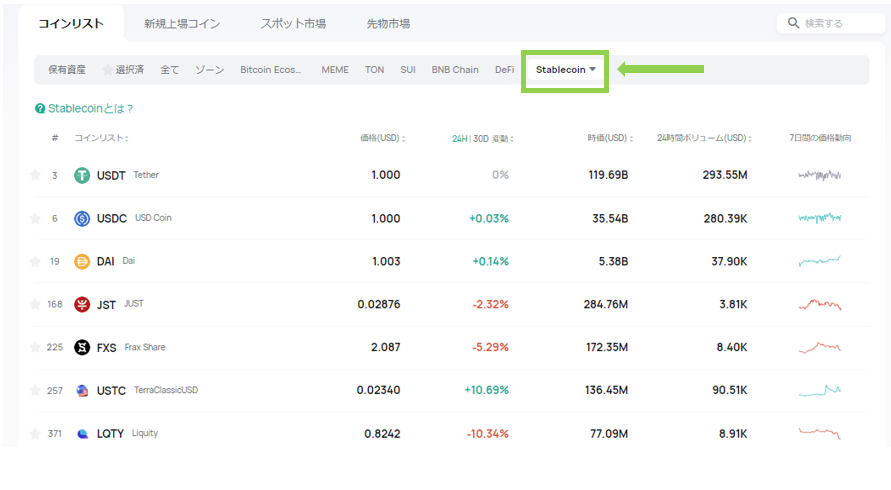Star the FXS row
This screenshot has width=891, height=490.
click(35, 347)
